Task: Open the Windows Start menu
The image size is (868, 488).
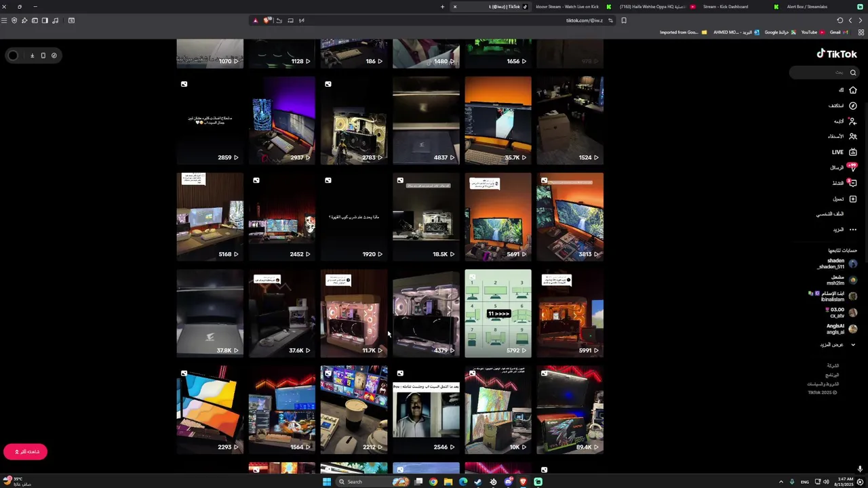Action: point(326,482)
